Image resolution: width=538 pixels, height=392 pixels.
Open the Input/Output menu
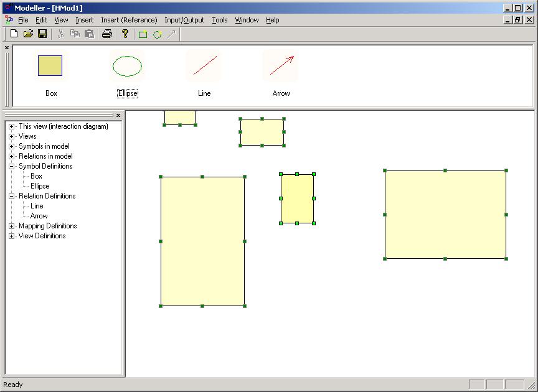(x=184, y=20)
